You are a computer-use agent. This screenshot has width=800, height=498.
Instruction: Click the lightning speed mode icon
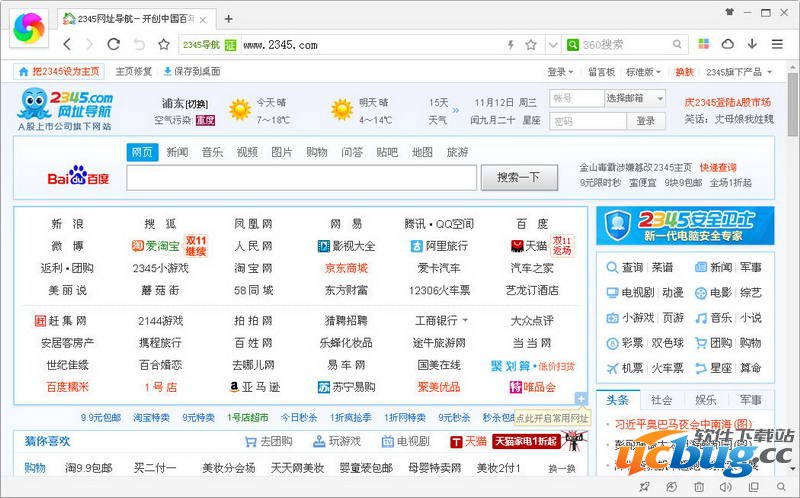pyautogui.click(x=511, y=45)
